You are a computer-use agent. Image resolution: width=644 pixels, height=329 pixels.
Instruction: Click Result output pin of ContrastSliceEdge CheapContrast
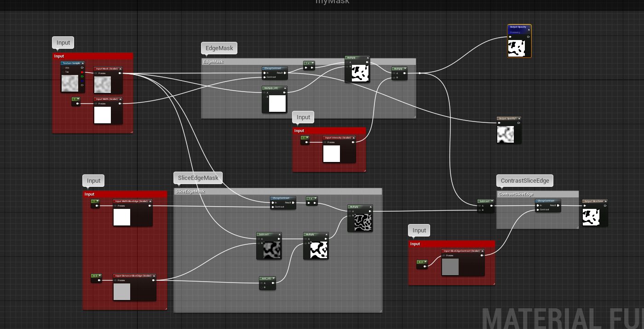[558, 205]
